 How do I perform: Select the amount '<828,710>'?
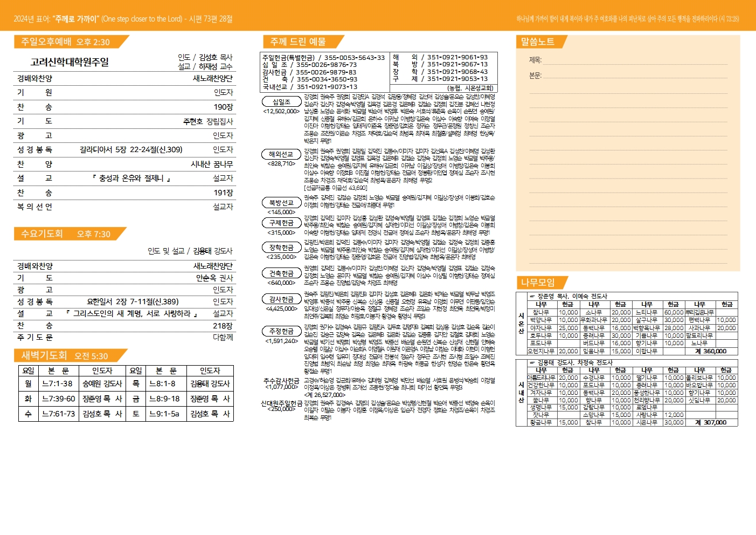tap(281, 163)
